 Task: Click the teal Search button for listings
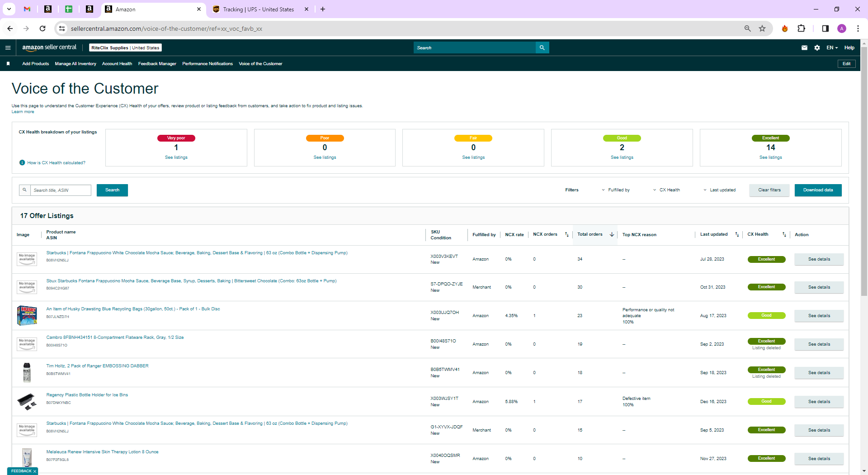(x=112, y=190)
